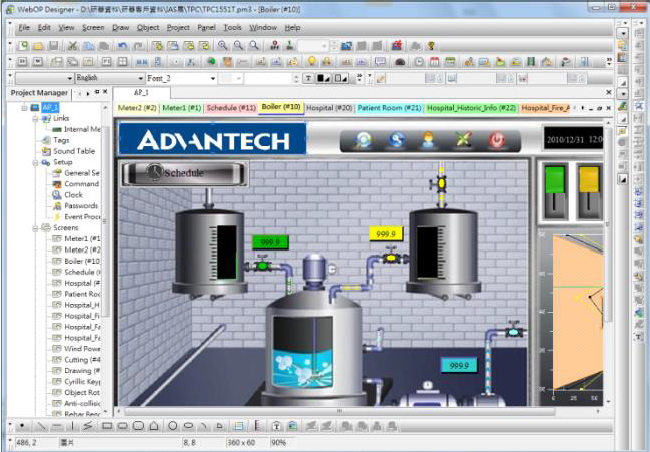Select Clock in the Setup tree
The width and height of the screenshot is (650, 452).
coord(73,195)
